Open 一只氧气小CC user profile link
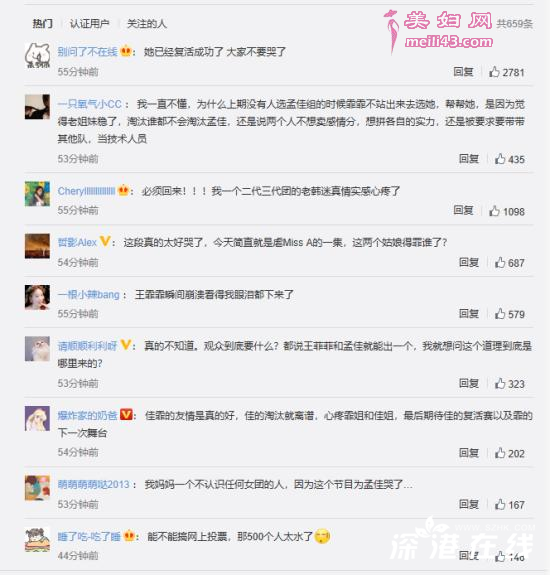This screenshot has width=550, height=575. click(x=89, y=104)
